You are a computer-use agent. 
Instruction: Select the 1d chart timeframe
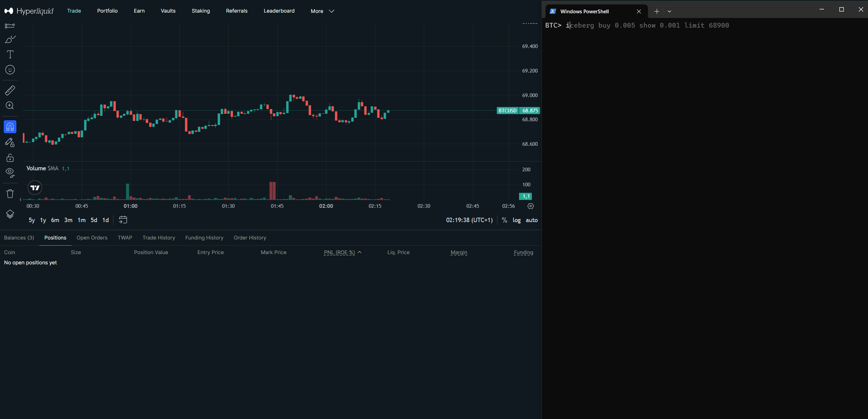pyautogui.click(x=105, y=220)
